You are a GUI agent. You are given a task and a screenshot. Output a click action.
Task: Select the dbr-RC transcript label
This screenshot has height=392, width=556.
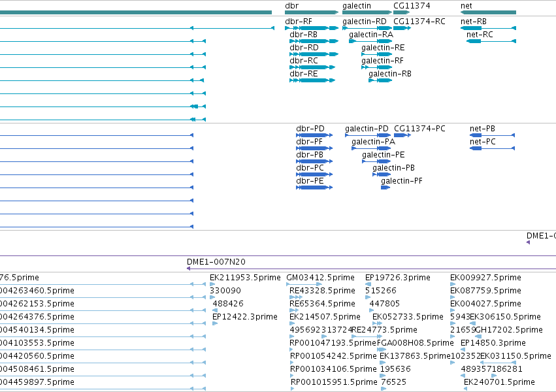click(304, 61)
